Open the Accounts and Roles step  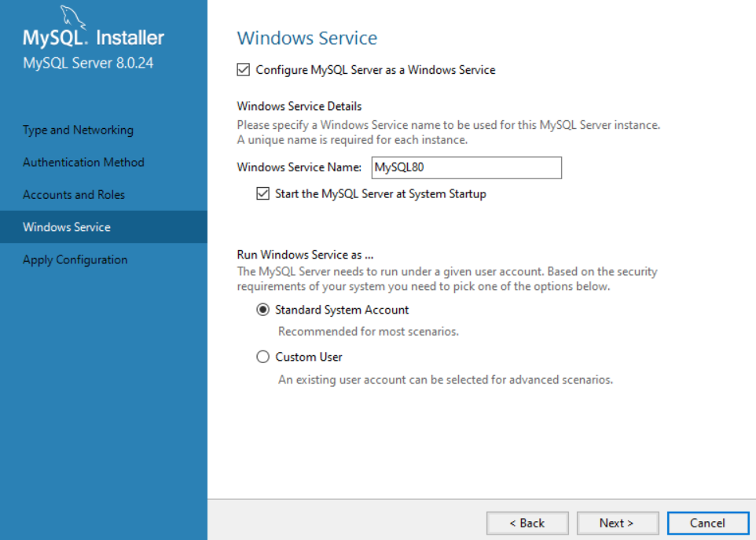click(x=74, y=194)
